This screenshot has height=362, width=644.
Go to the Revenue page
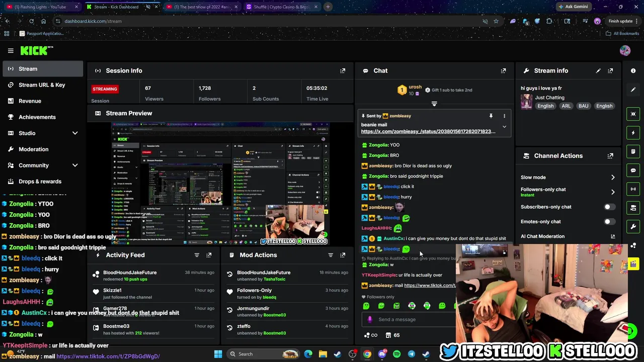[43, 101]
